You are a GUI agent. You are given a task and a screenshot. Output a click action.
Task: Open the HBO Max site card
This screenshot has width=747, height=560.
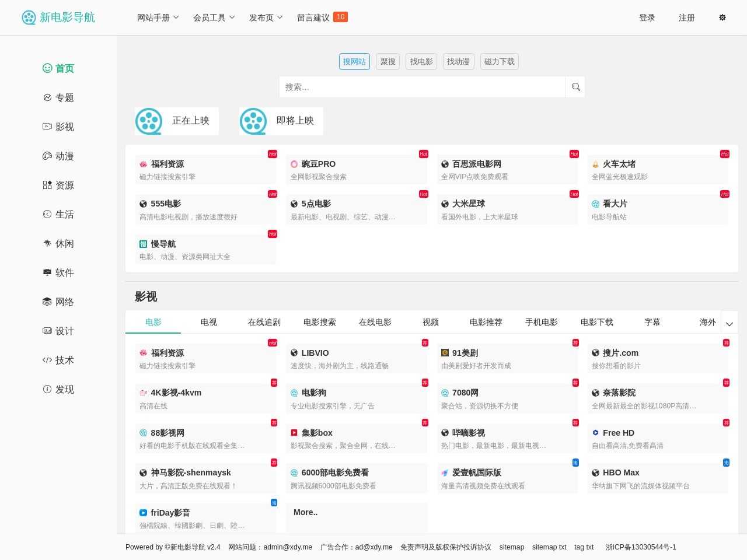tap(658, 478)
